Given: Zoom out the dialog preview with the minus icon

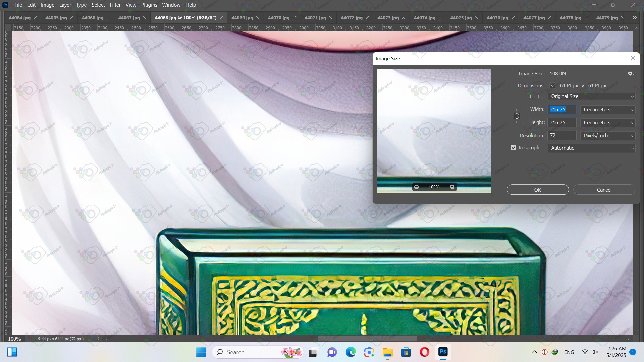Looking at the screenshot, I should (416, 187).
